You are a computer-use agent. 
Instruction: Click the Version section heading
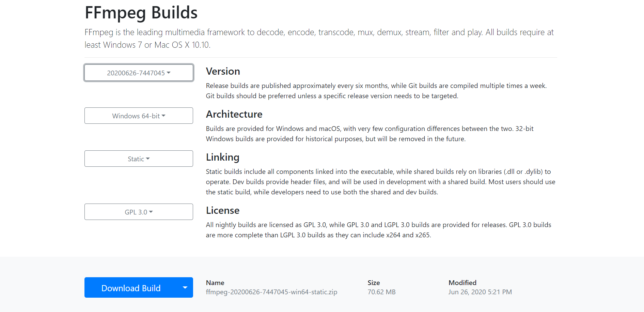[223, 71]
